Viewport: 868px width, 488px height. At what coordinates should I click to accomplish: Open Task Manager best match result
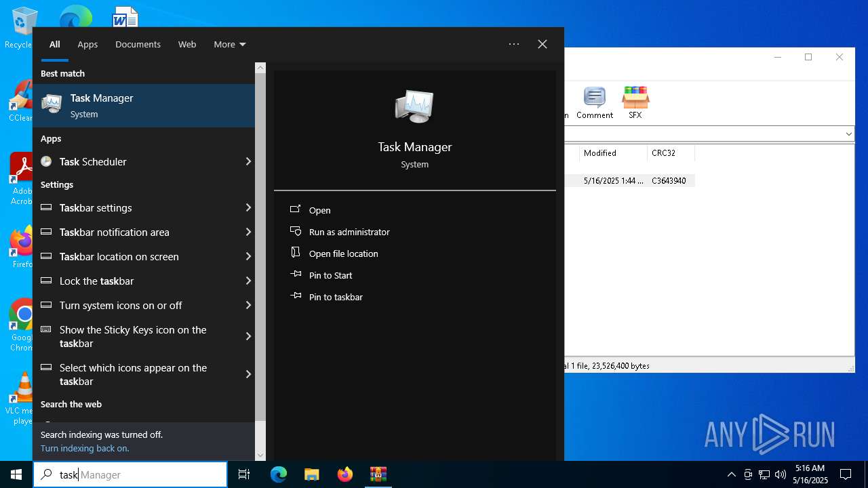pos(144,106)
